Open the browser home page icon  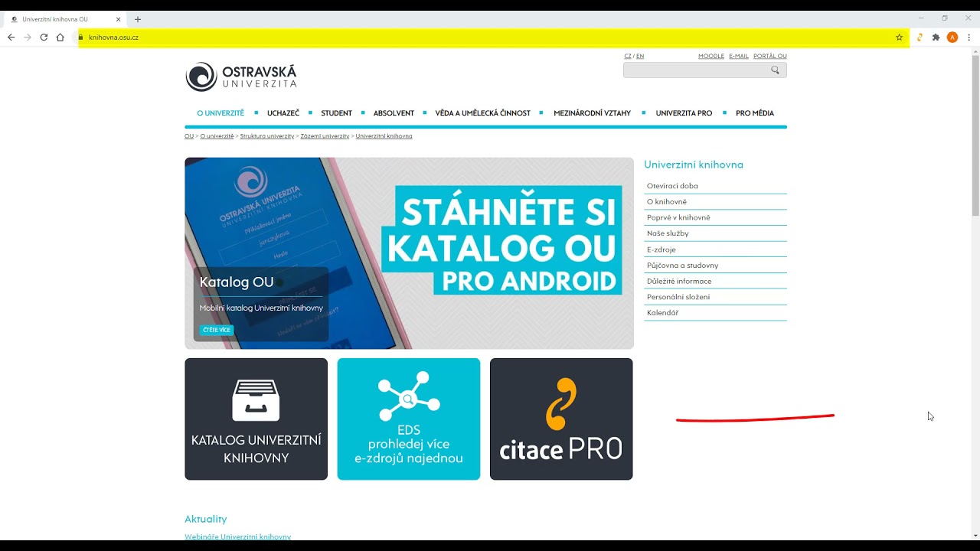pyautogui.click(x=60, y=37)
